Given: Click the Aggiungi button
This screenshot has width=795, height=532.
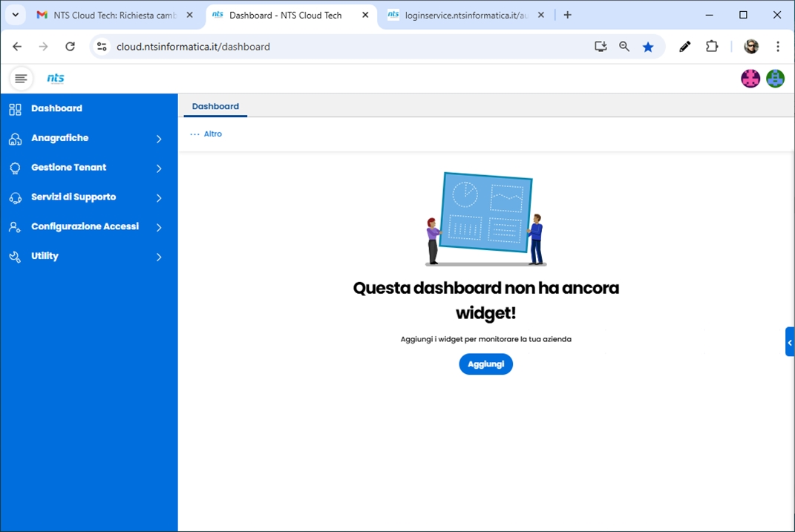Looking at the screenshot, I should [485, 364].
